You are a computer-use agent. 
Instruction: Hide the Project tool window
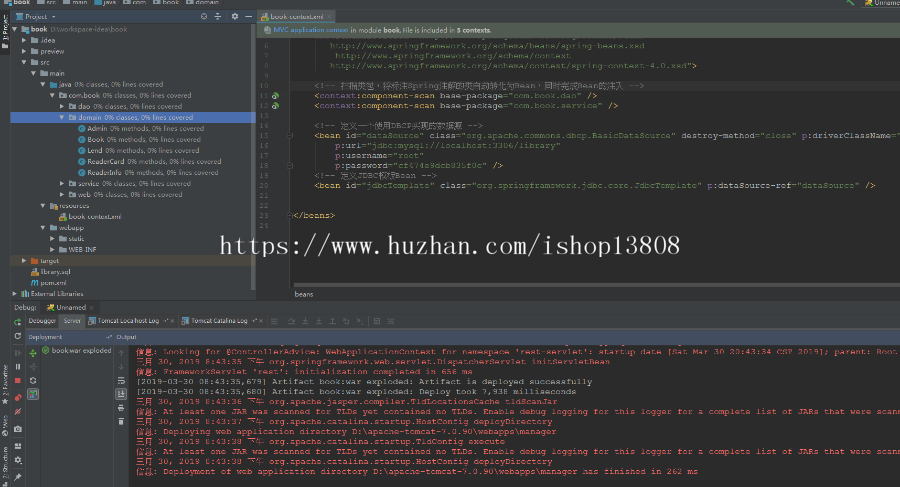point(249,17)
